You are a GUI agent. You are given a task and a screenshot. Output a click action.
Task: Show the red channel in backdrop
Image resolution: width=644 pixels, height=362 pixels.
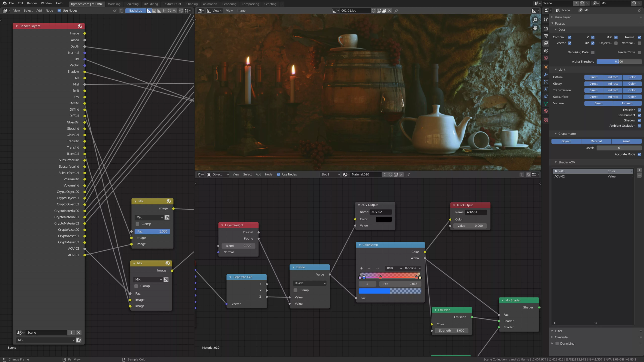coord(164,10)
